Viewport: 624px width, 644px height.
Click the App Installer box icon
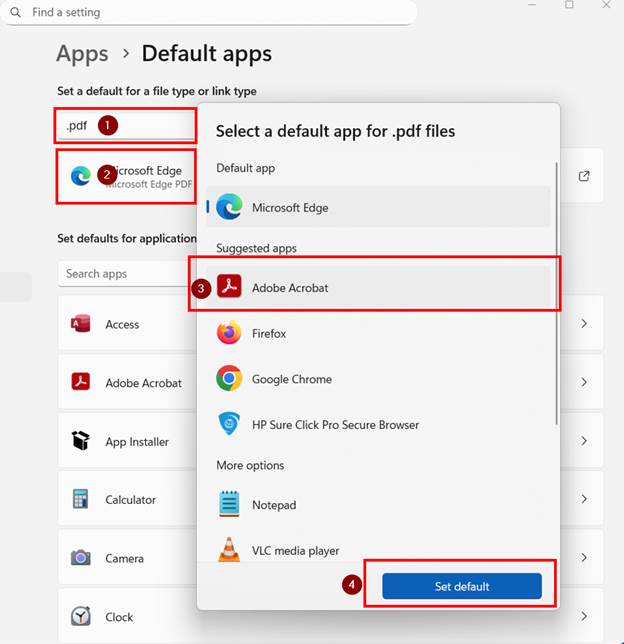click(81, 440)
